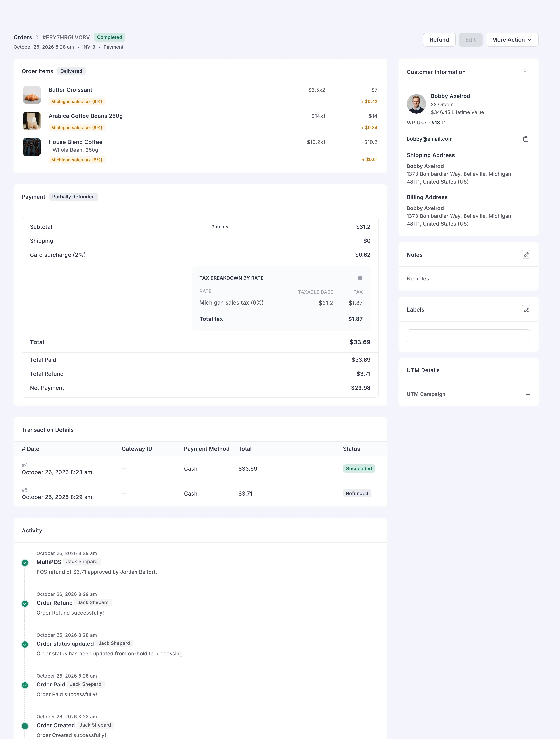Click the Order Refund activity check icon

pyautogui.click(x=25, y=603)
